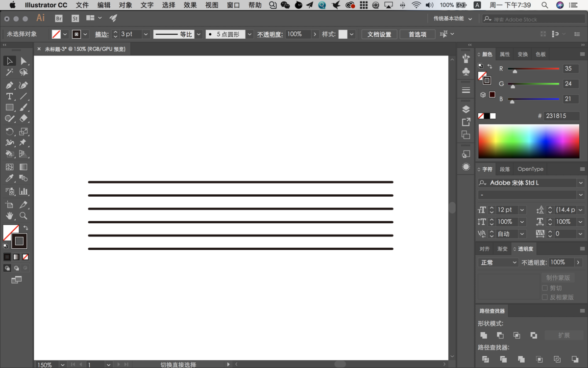Select the Gradient tool
This screenshot has width=588, height=368.
coord(23,167)
